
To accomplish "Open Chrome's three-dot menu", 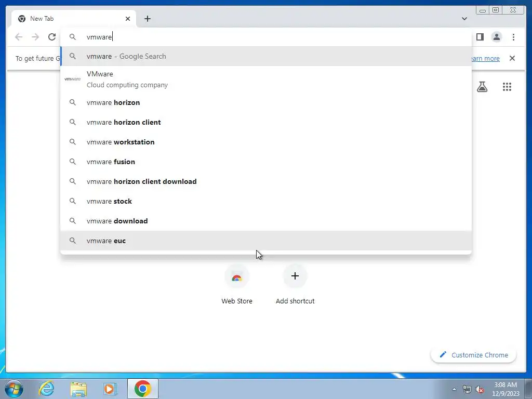I will click(513, 37).
